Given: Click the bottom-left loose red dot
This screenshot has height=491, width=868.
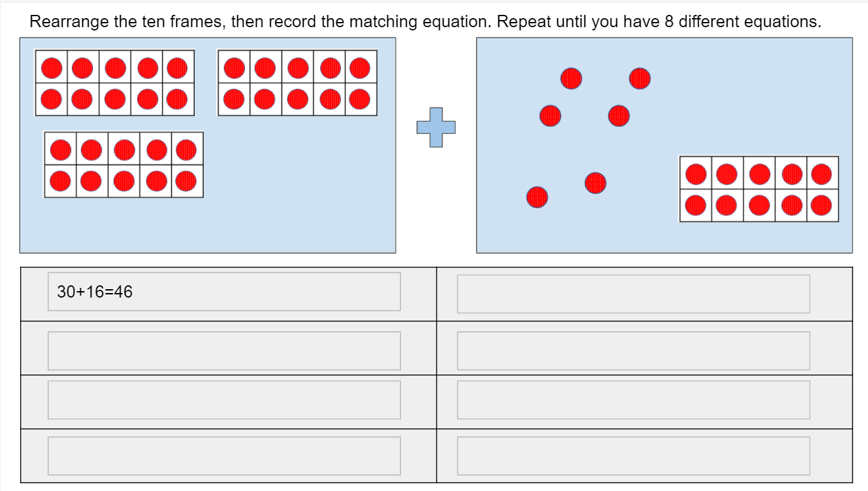Looking at the screenshot, I should click(x=537, y=197).
